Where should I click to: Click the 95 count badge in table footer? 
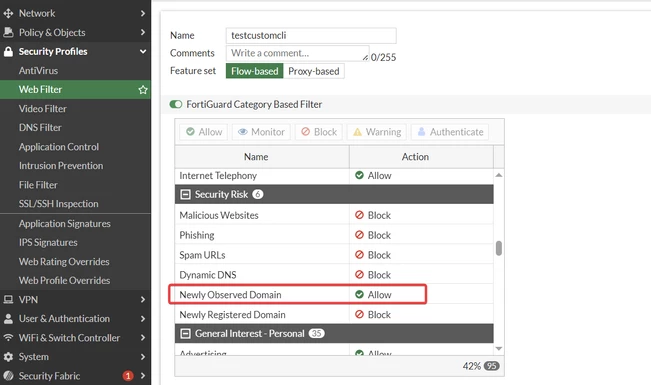pos(492,366)
